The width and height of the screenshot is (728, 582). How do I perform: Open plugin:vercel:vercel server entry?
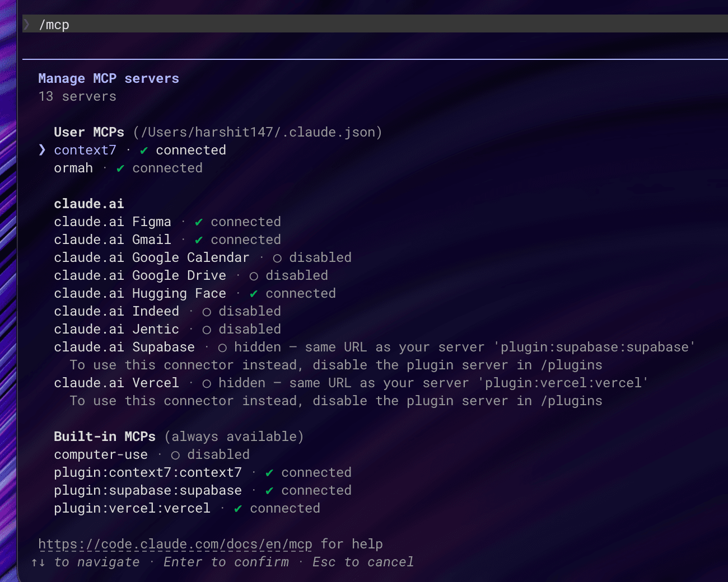pyautogui.click(x=187, y=508)
